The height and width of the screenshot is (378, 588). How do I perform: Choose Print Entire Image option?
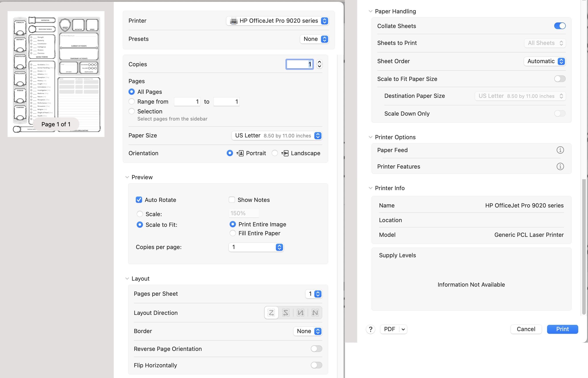point(233,224)
